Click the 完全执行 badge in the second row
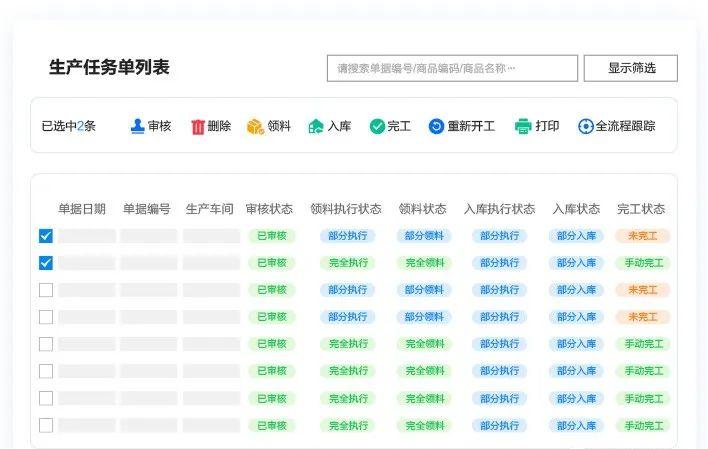Viewport: 708px width, 449px height. [348, 263]
